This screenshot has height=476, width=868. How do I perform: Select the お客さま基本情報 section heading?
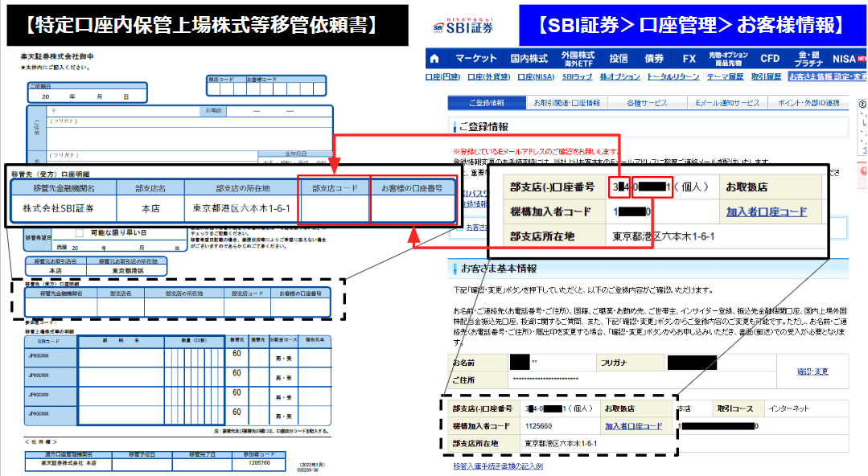499,269
